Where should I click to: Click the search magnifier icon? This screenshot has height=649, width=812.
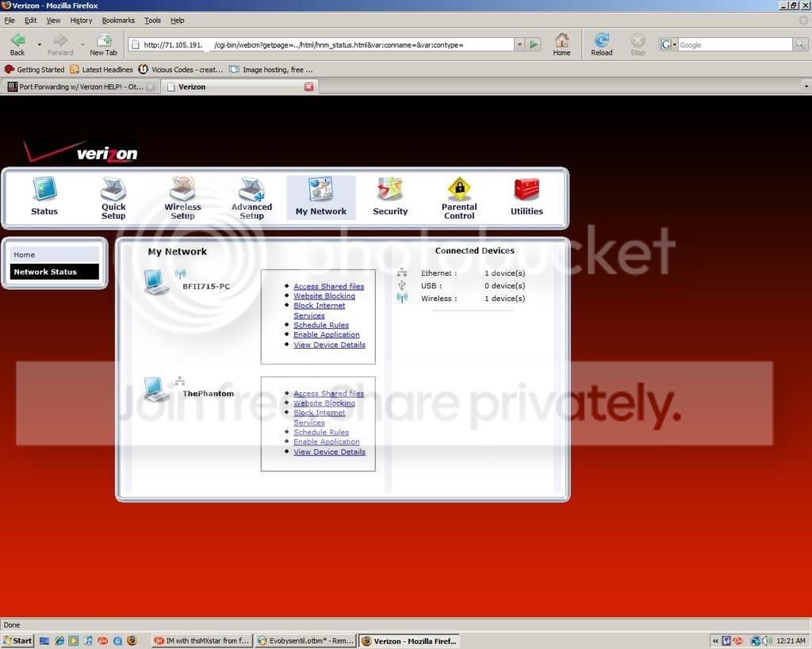coord(800,44)
